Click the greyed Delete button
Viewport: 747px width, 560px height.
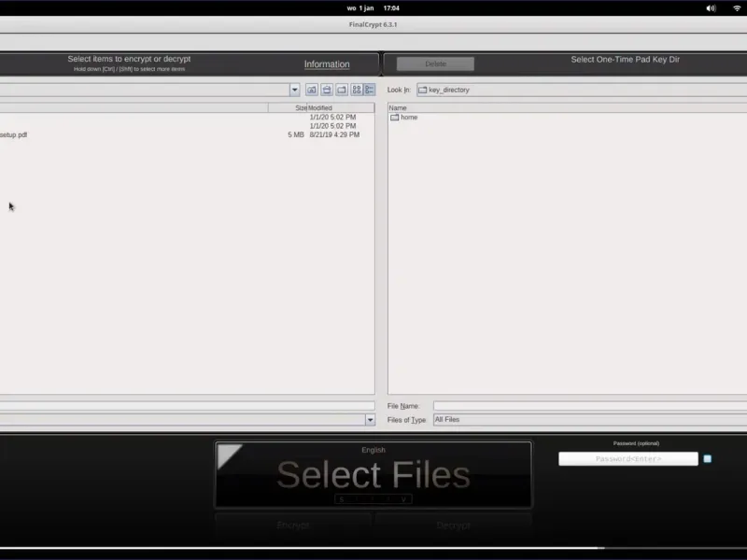pyautogui.click(x=435, y=63)
